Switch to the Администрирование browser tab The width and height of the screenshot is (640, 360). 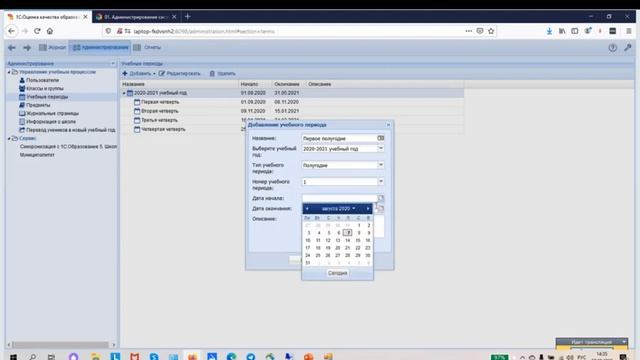(x=136, y=17)
